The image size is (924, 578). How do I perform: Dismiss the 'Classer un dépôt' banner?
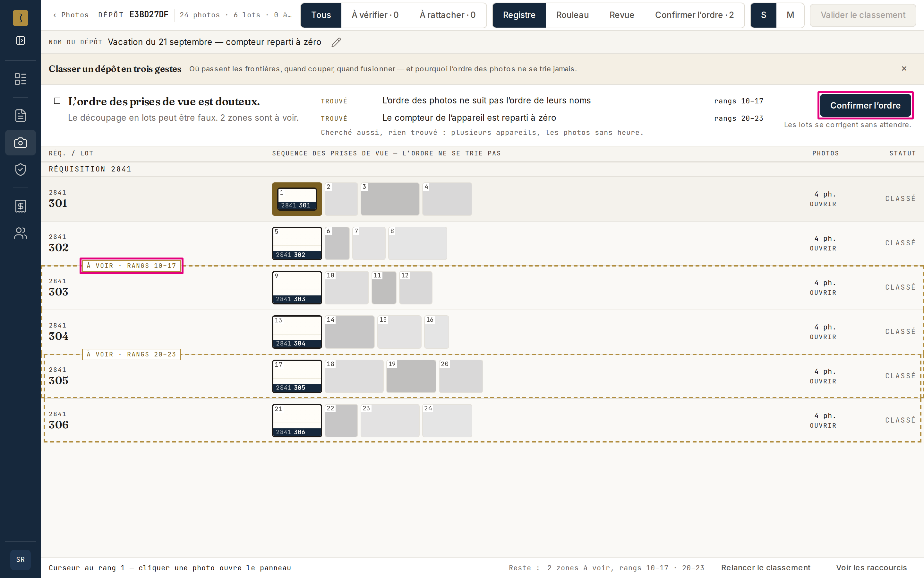point(904,68)
